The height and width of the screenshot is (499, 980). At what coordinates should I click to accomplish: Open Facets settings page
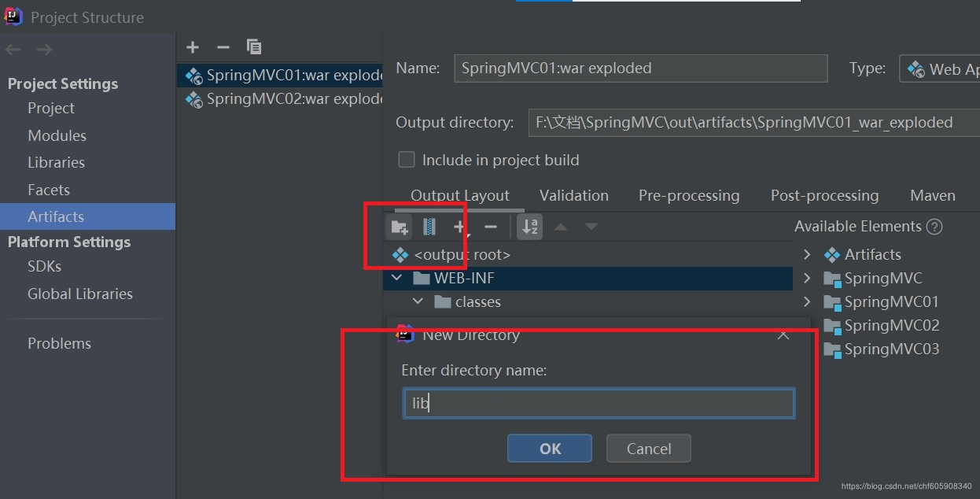click(49, 190)
